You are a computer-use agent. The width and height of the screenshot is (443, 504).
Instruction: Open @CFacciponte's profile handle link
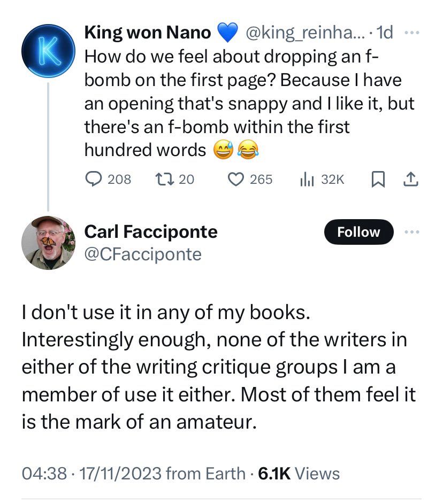142,254
